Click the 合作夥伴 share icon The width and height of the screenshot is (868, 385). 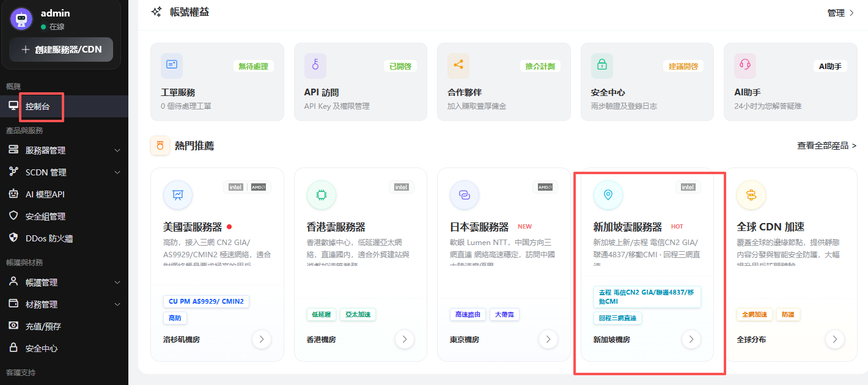click(x=458, y=65)
